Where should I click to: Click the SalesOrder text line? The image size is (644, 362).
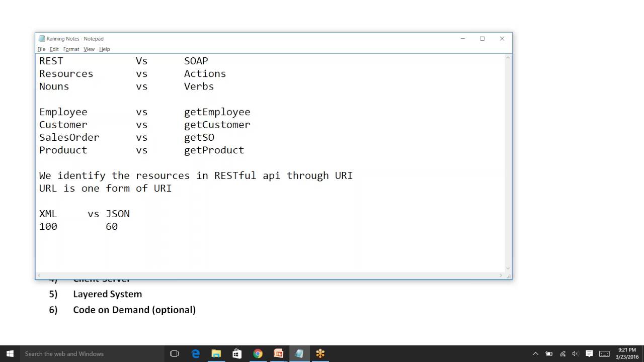click(69, 137)
